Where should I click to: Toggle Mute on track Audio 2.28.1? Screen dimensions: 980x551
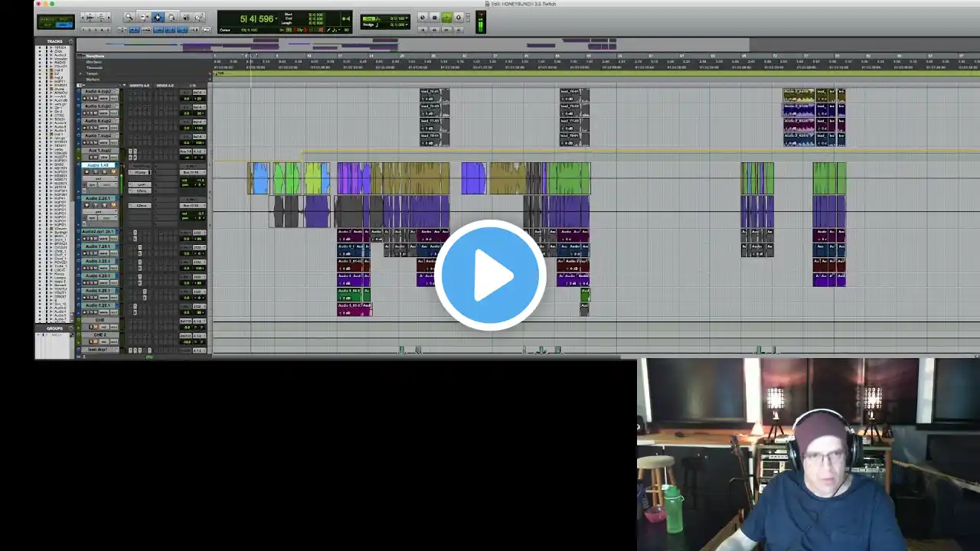[x=114, y=205]
